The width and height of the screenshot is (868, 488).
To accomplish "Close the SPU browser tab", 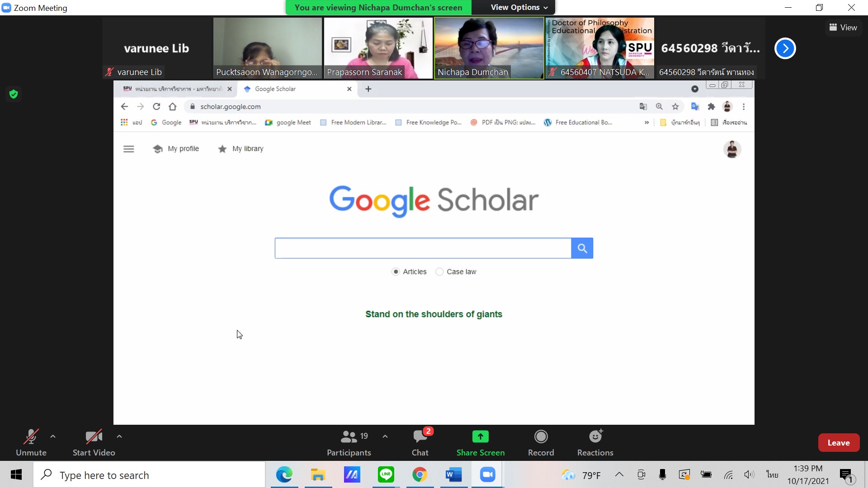I will click(230, 89).
